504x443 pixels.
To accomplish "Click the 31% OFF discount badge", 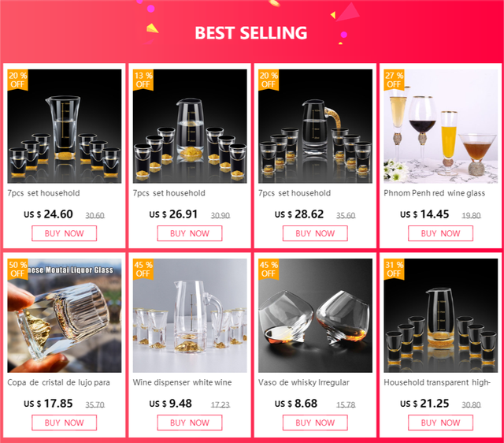I will coord(394,270).
